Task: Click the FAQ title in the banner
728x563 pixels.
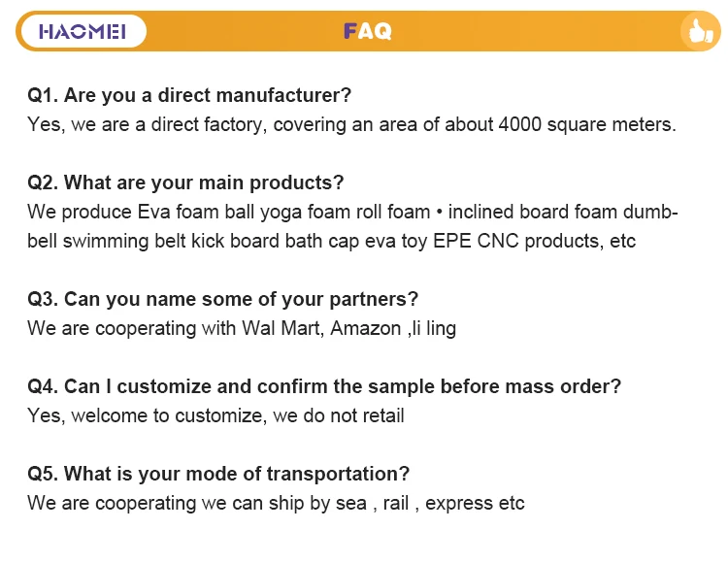Action: (x=367, y=32)
